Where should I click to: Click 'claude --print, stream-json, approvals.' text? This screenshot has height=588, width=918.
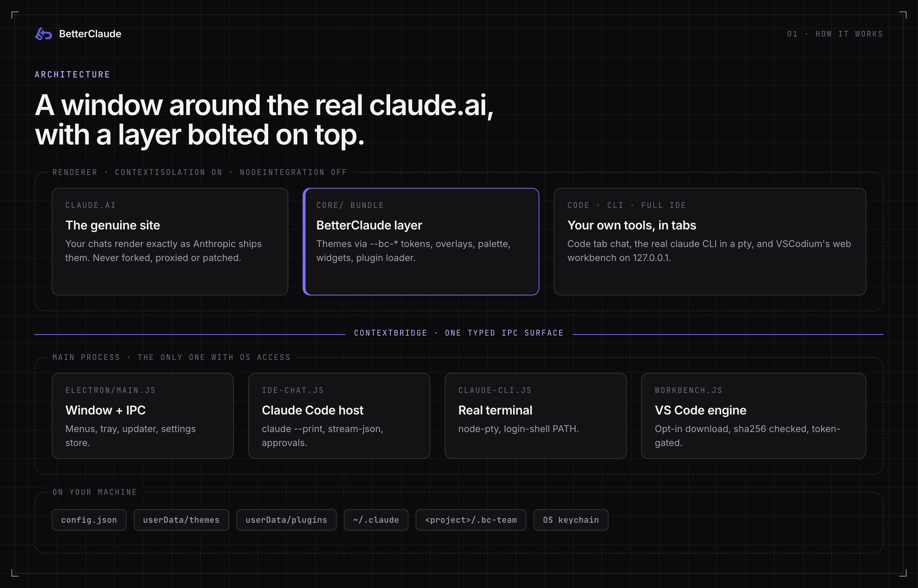pos(323,436)
